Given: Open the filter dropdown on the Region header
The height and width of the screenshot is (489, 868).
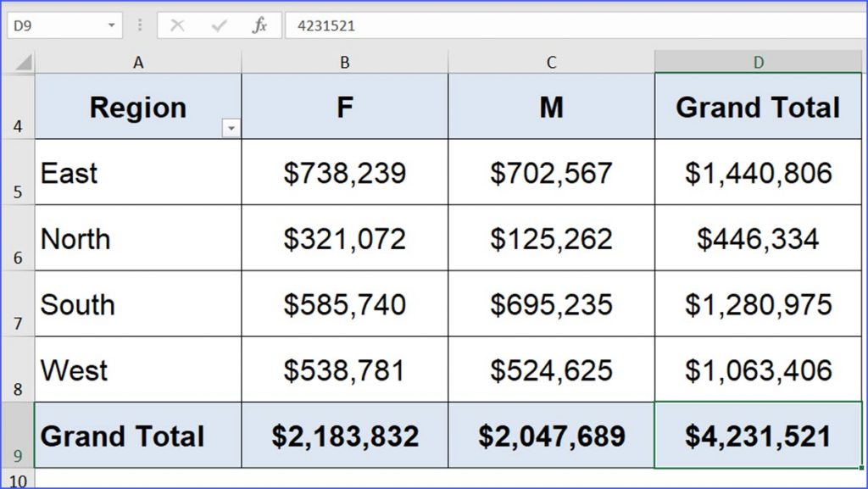Looking at the screenshot, I should point(232,127).
